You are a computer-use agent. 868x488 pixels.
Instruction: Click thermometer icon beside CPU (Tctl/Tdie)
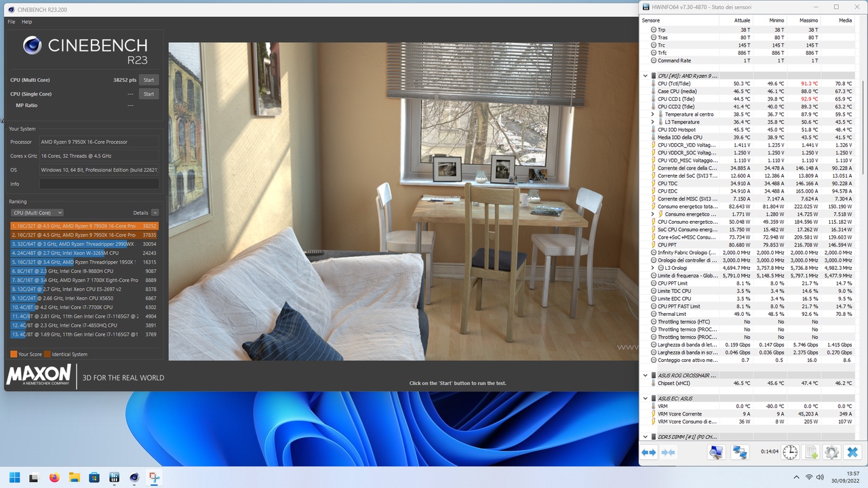coord(654,83)
